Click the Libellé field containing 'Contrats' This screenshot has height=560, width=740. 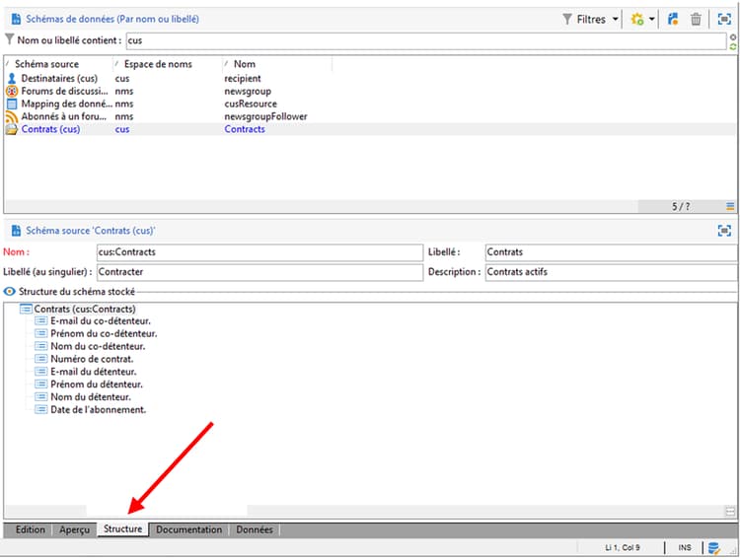[x=612, y=252]
